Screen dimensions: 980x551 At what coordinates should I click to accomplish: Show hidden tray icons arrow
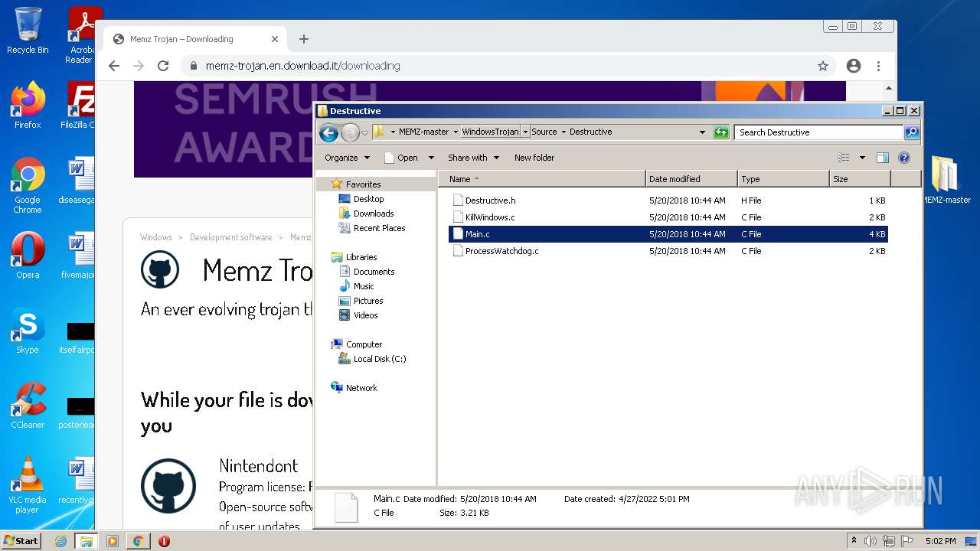854,541
